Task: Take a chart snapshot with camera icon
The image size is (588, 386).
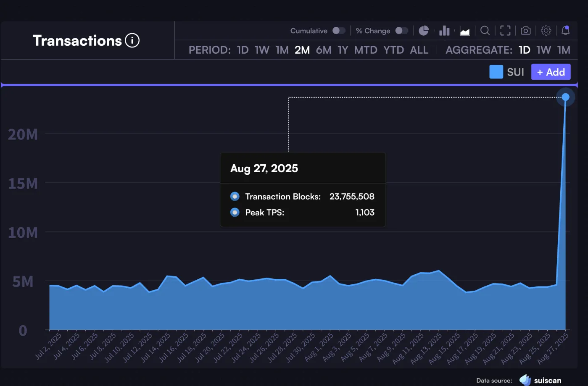Action: 525,31
